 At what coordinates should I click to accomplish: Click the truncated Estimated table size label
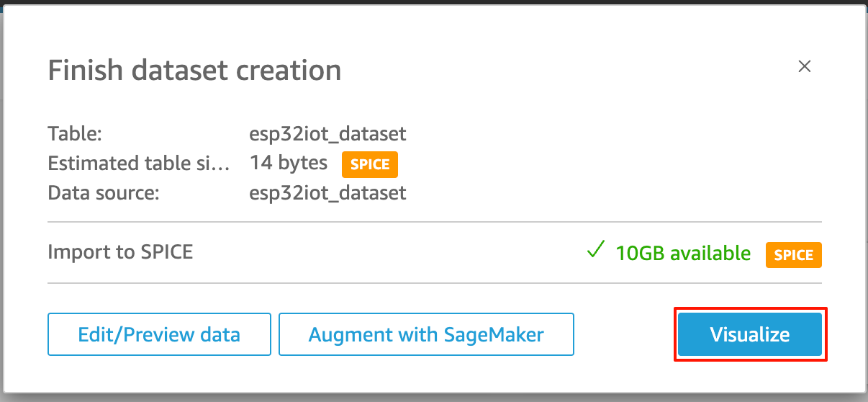coord(139,163)
